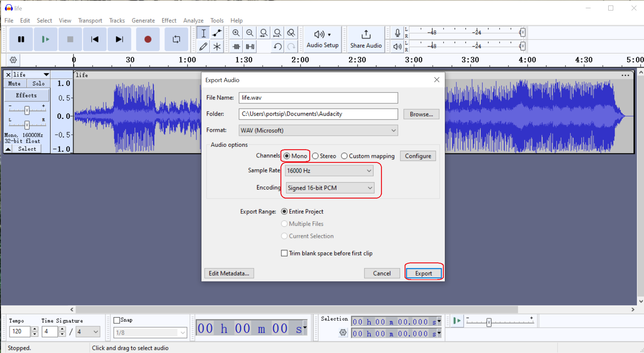Click the Zoom In magnifier icon

tap(236, 33)
